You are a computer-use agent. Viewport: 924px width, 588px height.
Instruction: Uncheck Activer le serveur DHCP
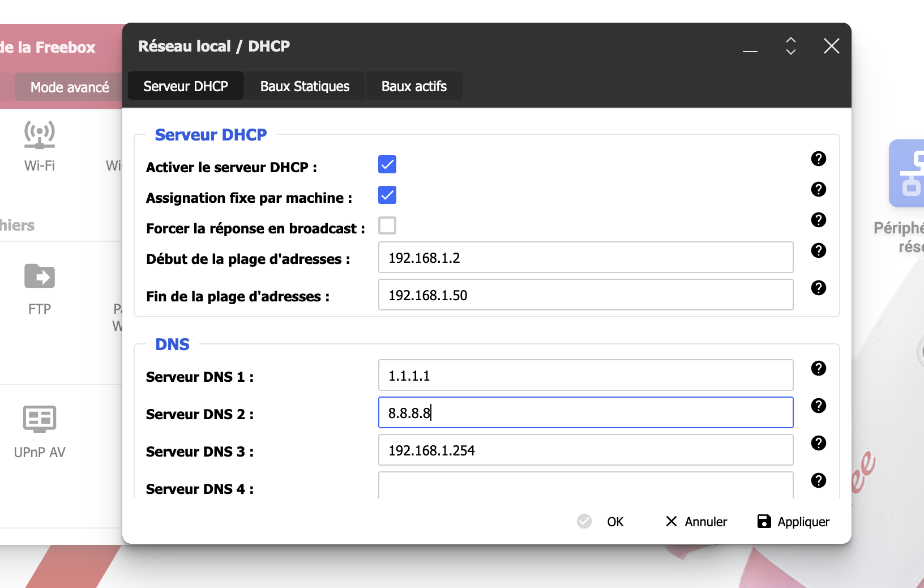pos(387,165)
